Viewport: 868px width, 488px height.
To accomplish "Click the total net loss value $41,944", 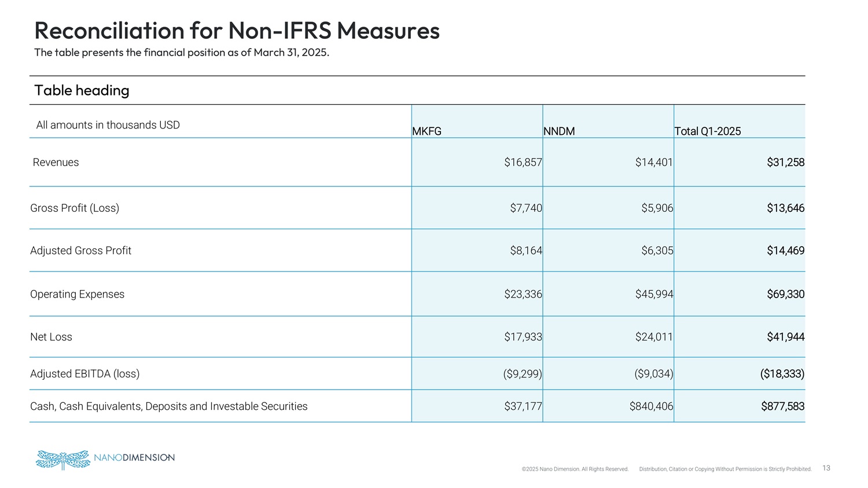I will coord(785,337).
